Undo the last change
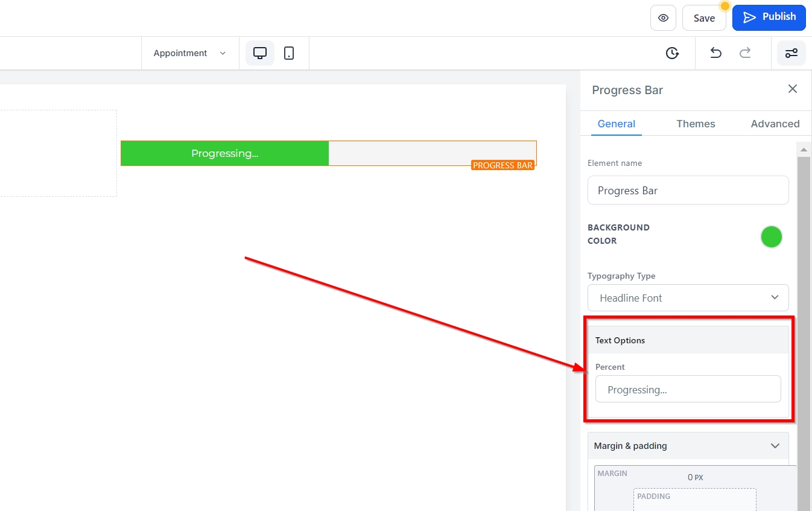 pyautogui.click(x=715, y=53)
